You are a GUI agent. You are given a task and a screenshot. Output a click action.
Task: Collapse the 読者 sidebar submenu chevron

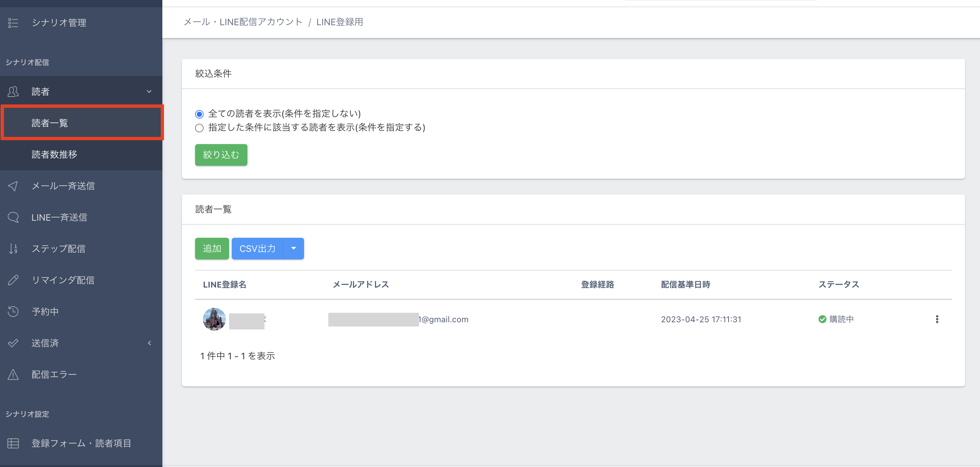pyautogui.click(x=149, y=92)
